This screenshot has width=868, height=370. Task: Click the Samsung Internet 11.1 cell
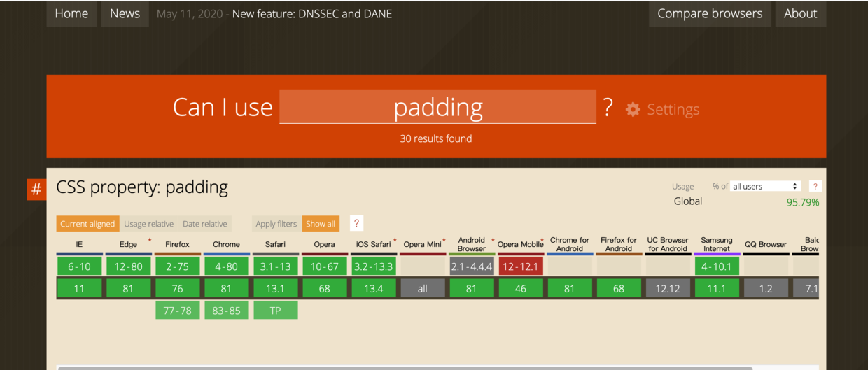click(x=716, y=288)
